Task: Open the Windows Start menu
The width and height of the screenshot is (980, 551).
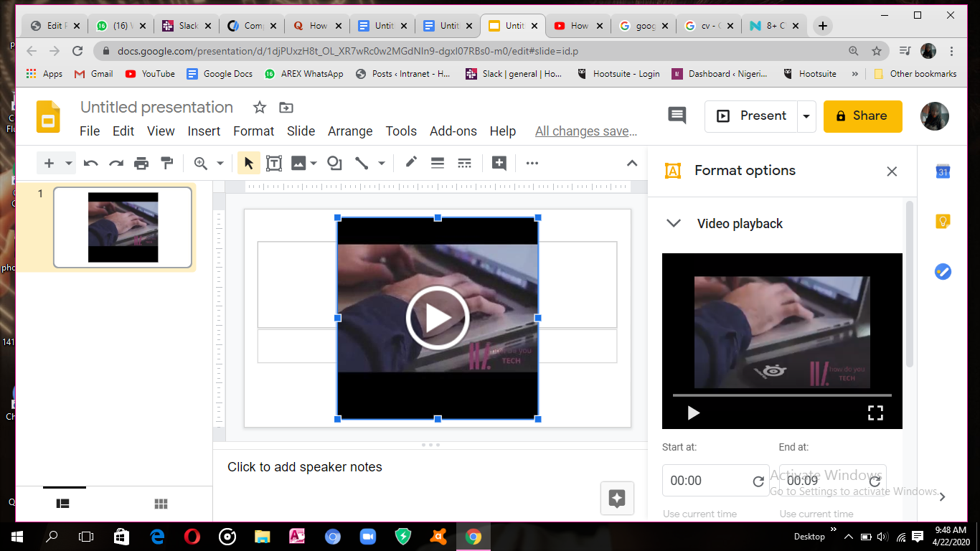Action: 17,536
